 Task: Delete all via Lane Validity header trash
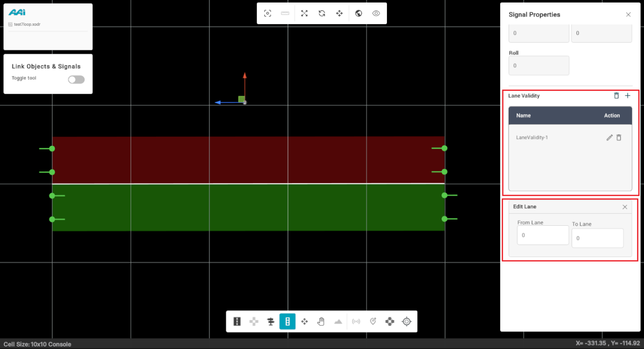[x=617, y=96]
